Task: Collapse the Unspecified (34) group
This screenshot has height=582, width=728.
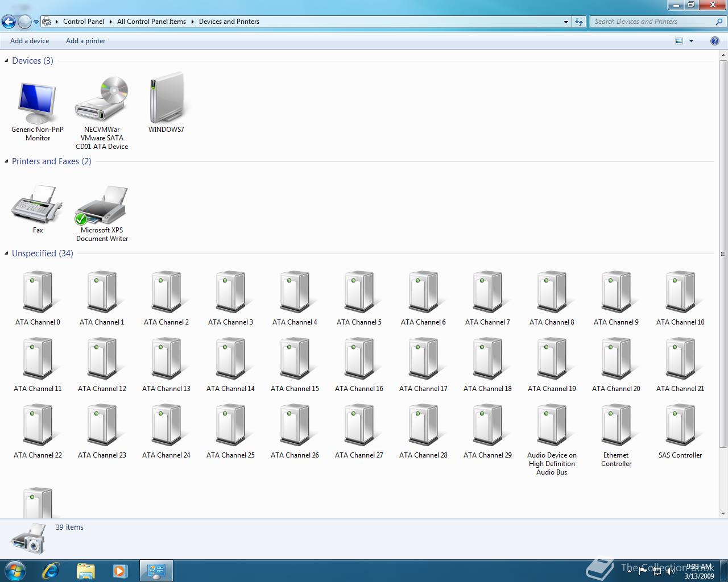Action: pos(6,253)
